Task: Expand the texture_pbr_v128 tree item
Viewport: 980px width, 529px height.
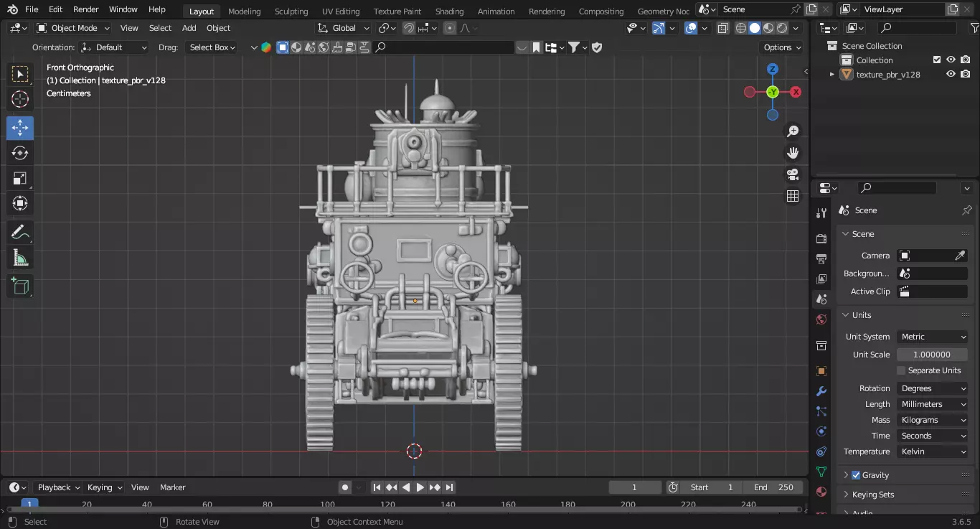Action: (832, 75)
